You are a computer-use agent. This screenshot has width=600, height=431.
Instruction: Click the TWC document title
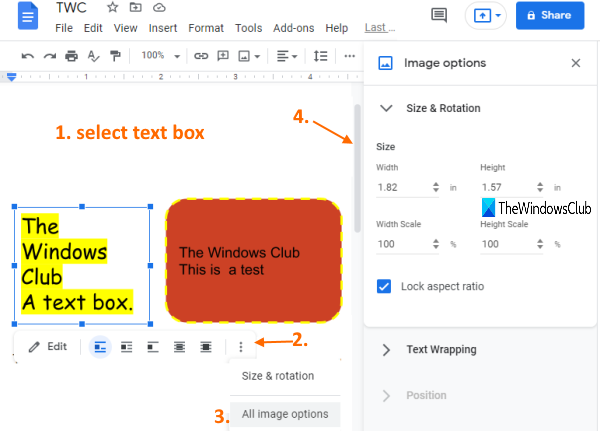pos(71,7)
